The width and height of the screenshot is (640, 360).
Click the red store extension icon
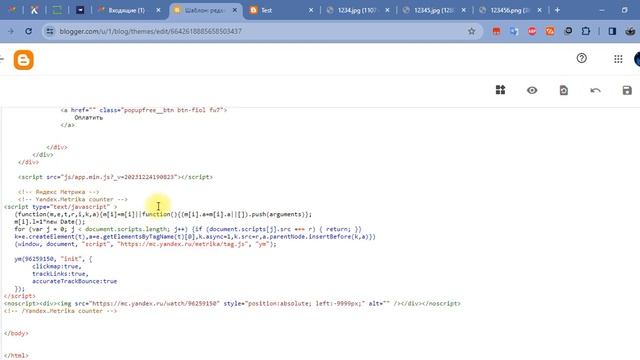[496, 31]
